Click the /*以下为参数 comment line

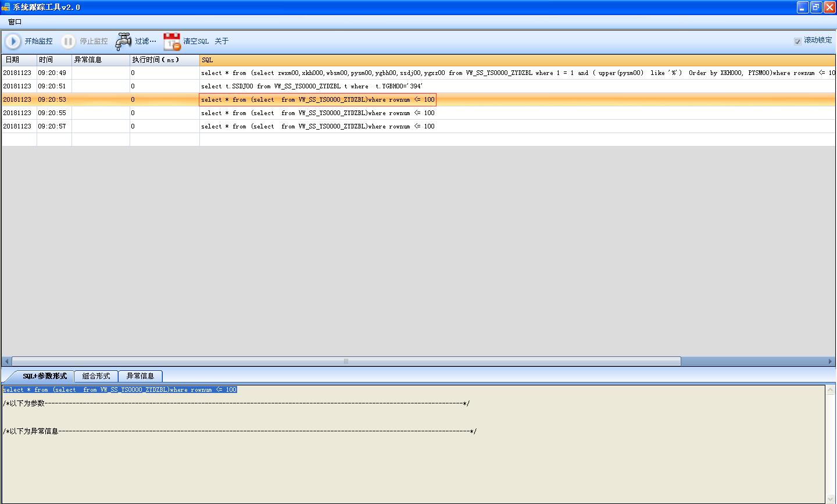[236, 403]
